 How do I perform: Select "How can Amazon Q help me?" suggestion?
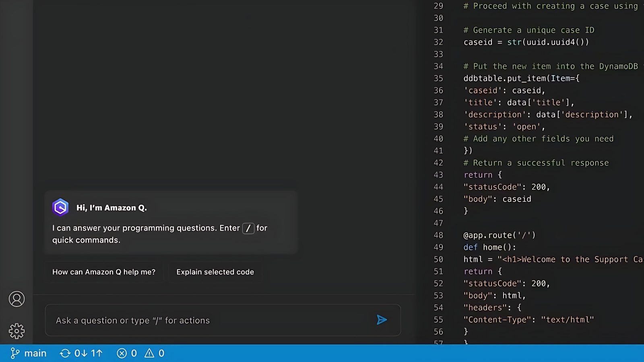click(x=104, y=272)
